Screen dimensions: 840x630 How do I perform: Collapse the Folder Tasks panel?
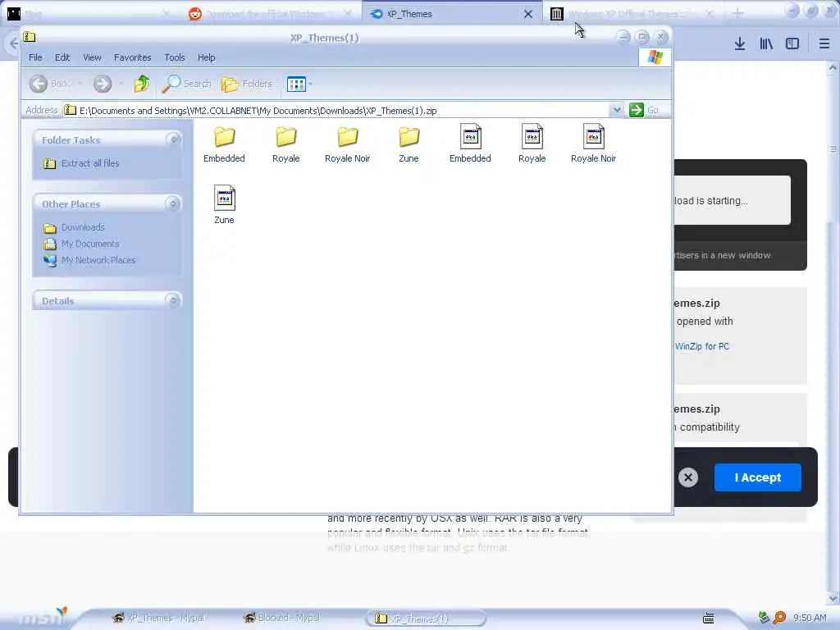[173, 139]
